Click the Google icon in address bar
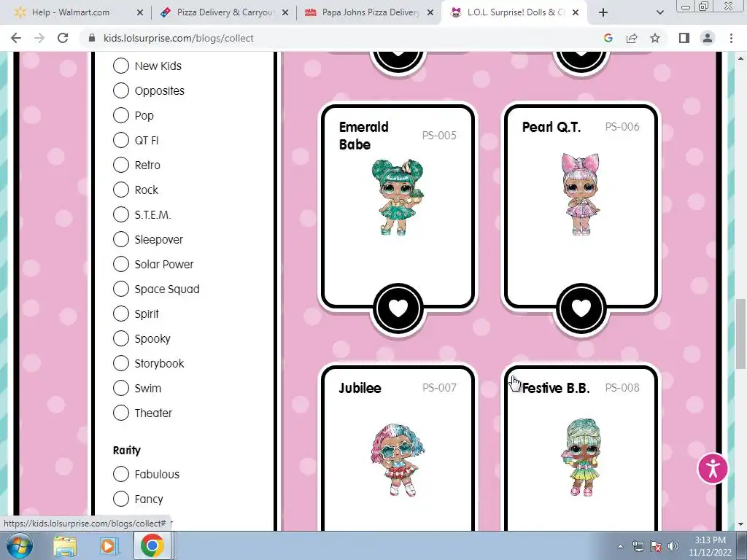The image size is (747, 560). click(x=608, y=38)
